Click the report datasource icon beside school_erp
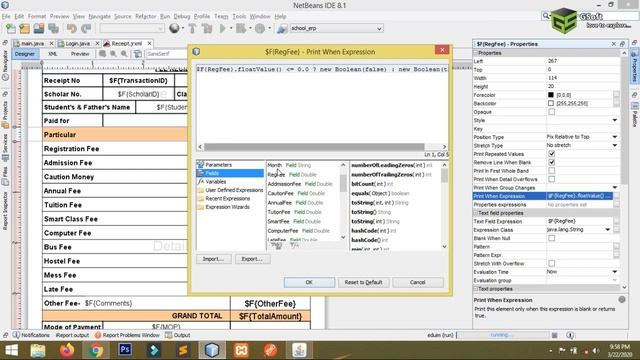Image resolution: width=640 pixels, height=360 pixels. 282,29
